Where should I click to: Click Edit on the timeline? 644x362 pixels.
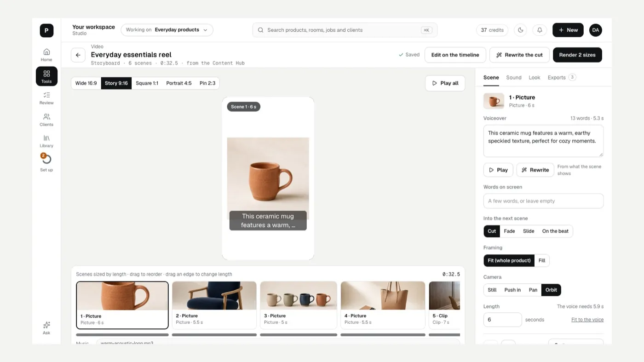(455, 55)
